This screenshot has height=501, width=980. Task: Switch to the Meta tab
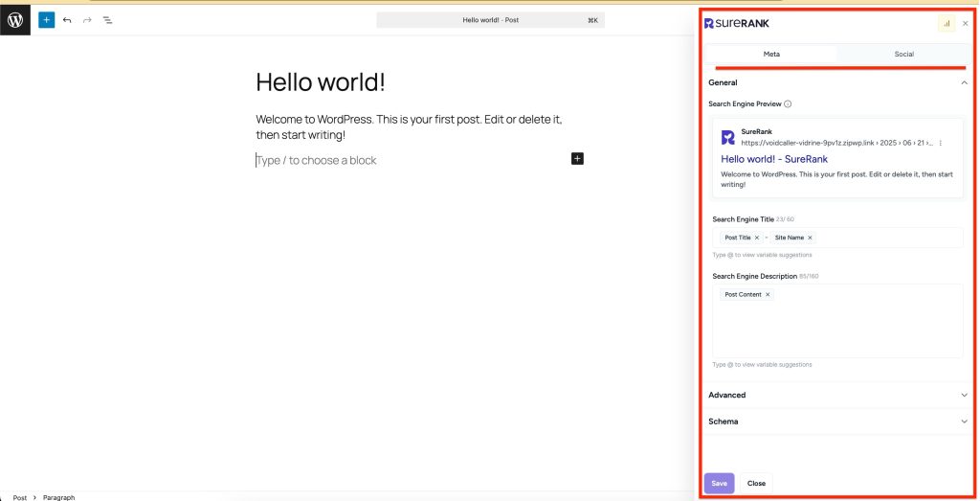point(771,55)
